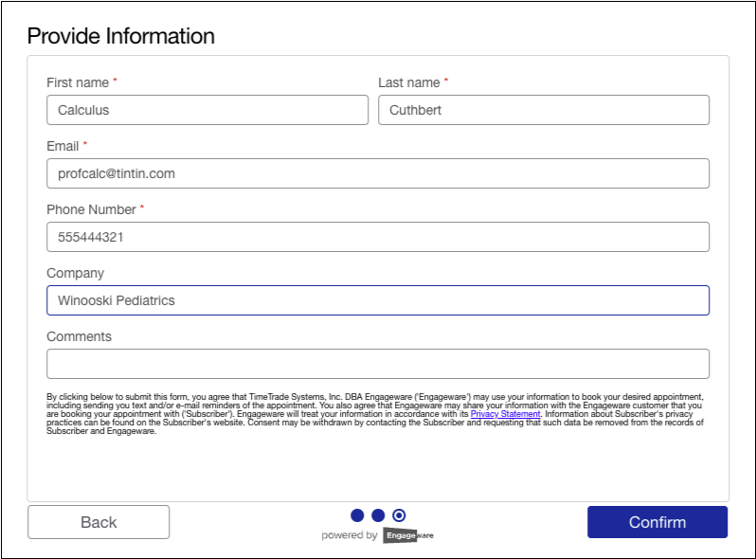Viewport: 756px width, 559px height.
Task: Click the First name label
Action: click(x=77, y=82)
